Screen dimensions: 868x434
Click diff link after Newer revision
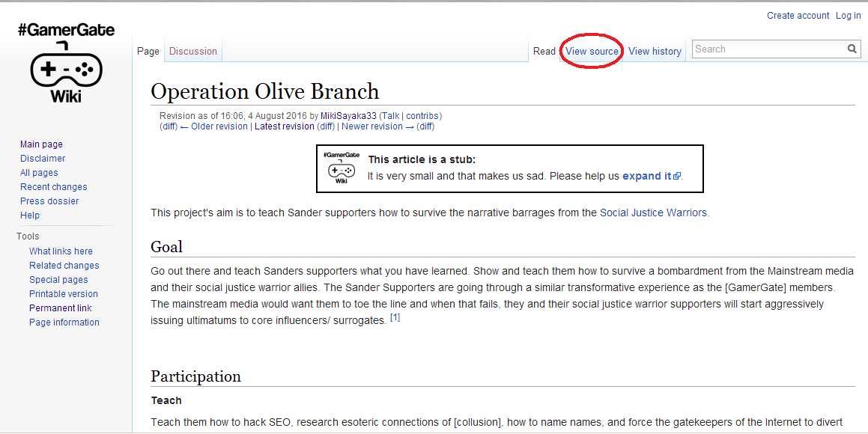coord(425,126)
